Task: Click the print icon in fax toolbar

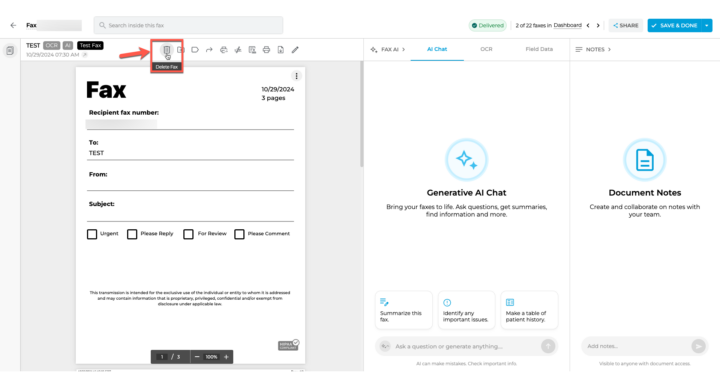Action: [x=266, y=50]
